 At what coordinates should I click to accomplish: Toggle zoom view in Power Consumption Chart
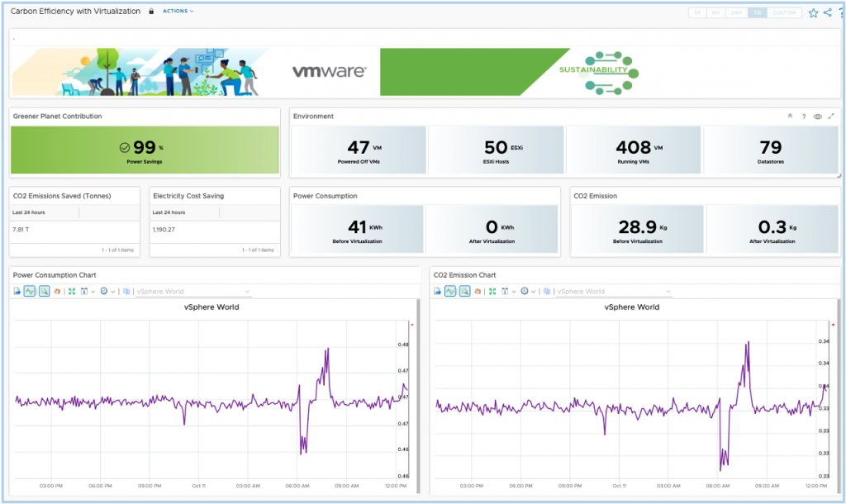click(45, 292)
